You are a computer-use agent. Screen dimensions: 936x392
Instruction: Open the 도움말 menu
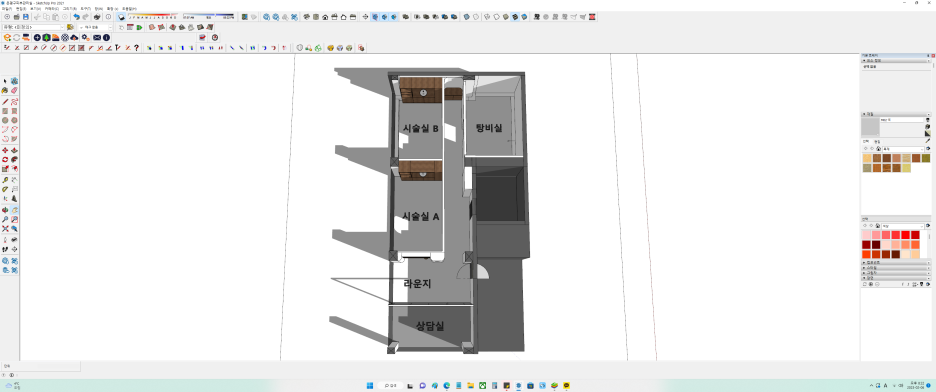129,9
